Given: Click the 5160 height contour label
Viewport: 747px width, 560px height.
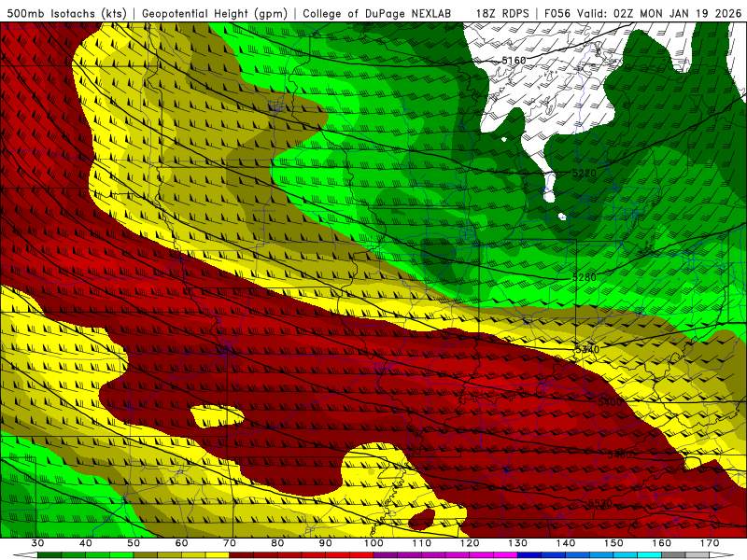Looking at the screenshot, I should click(514, 61).
